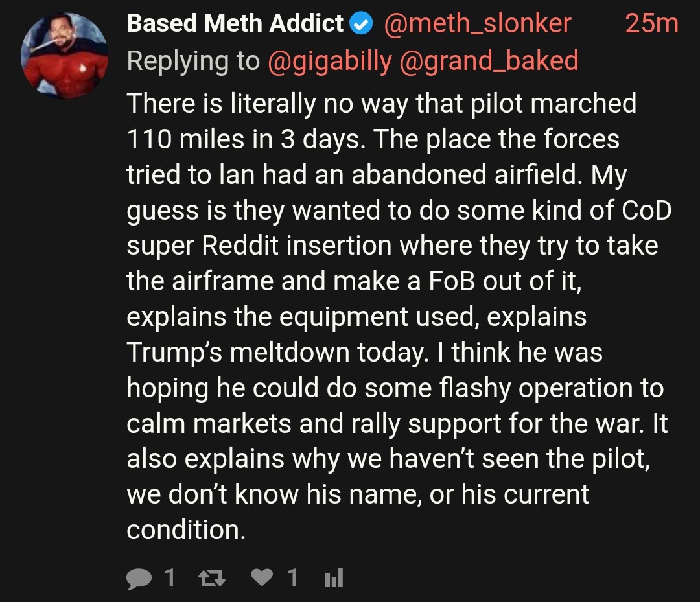This screenshot has height=602, width=700.
Task: Click the "Replying to" label text
Action: pyautogui.click(x=192, y=60)
